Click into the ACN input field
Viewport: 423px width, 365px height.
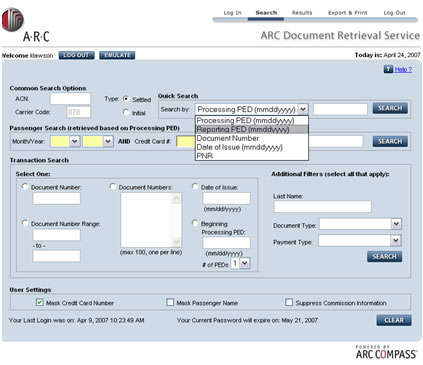click(70, 99)
